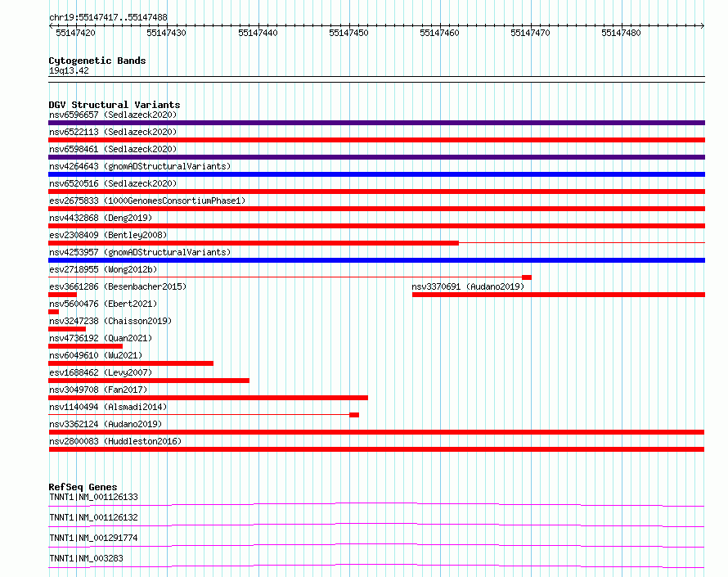The height and width of the screenshot is (577, 728).
Task: Click ruler position 55147470
Action: click(x=530, y=33)
